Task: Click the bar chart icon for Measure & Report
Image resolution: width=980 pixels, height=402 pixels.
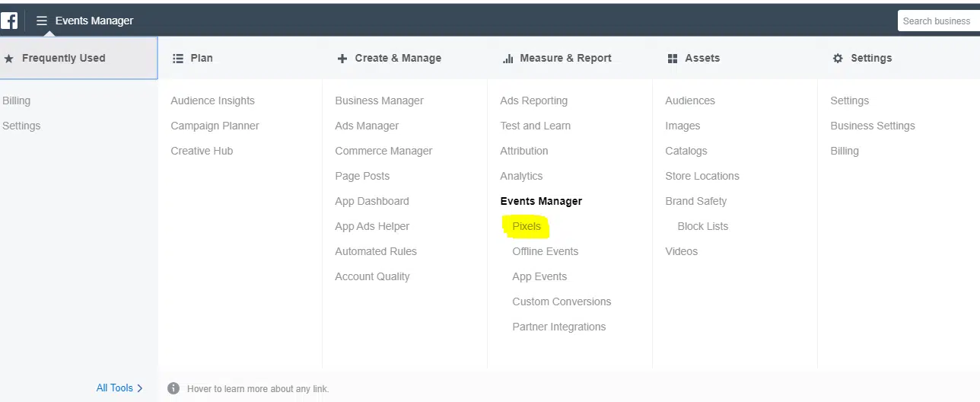Action: coord(508,58)
